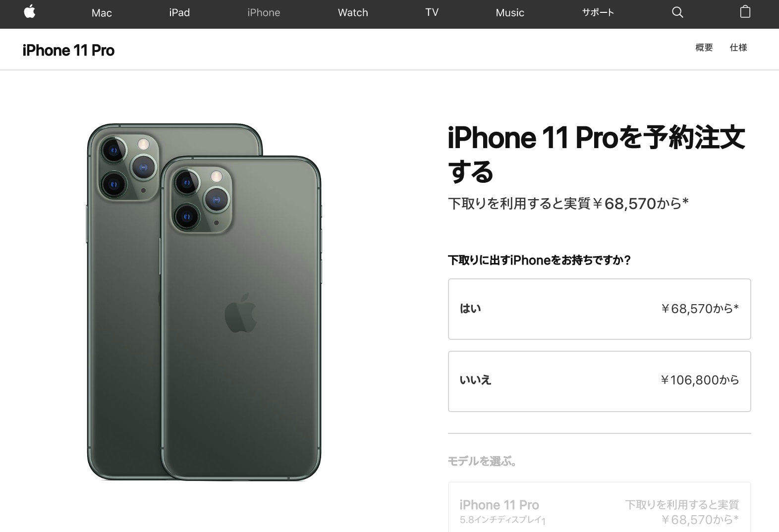Go to the 仕様 specs tab
779x532 pixels.
[x=738, y=48]
